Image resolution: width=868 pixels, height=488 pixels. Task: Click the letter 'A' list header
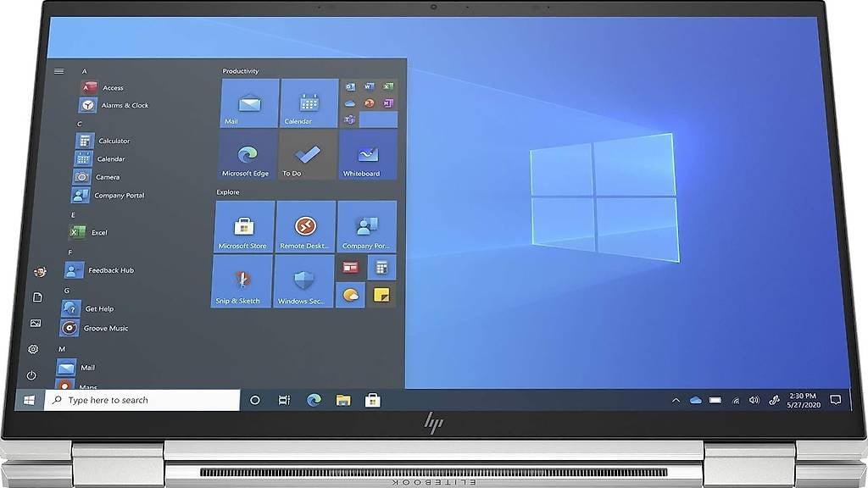point(84,71)
